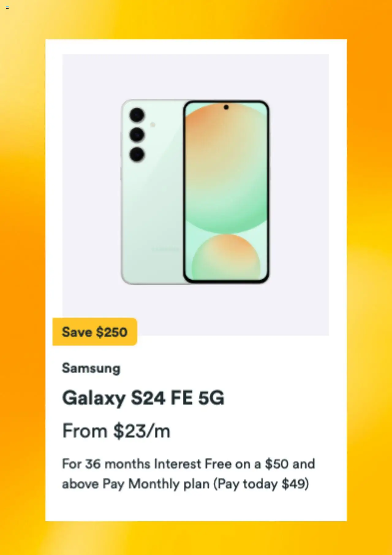Click the bottom rear camera lens
This screenshot has height=555, width=392.
pos(137,154)
